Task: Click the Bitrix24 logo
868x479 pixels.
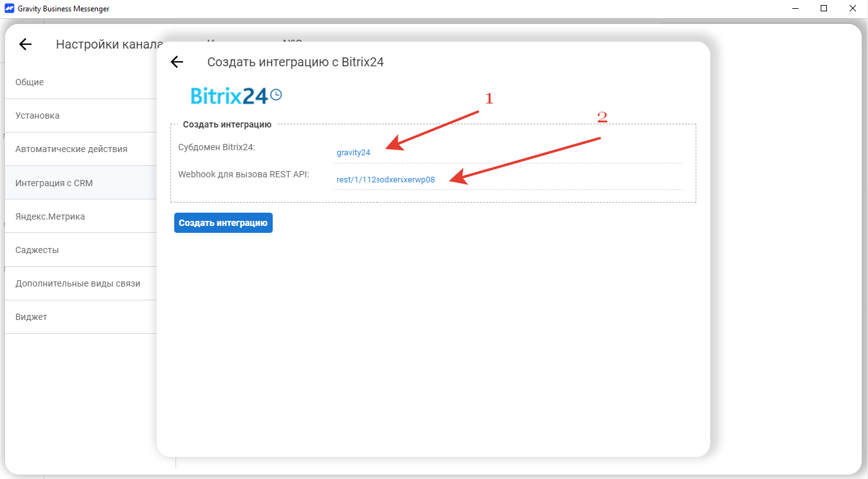Action: tap(236, 95)
